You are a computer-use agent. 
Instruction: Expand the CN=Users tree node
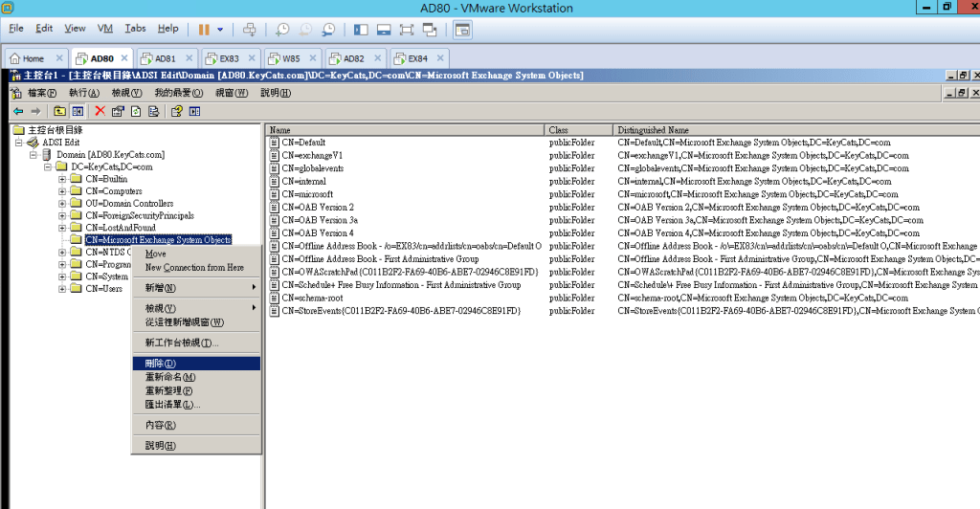pos(62,289)
